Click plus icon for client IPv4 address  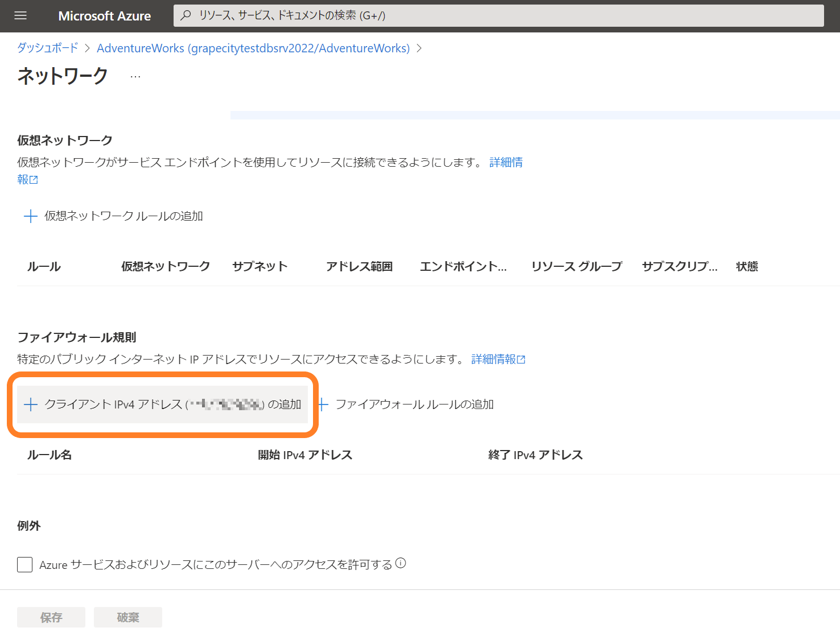pyautogui.click(x=31, y=404)
